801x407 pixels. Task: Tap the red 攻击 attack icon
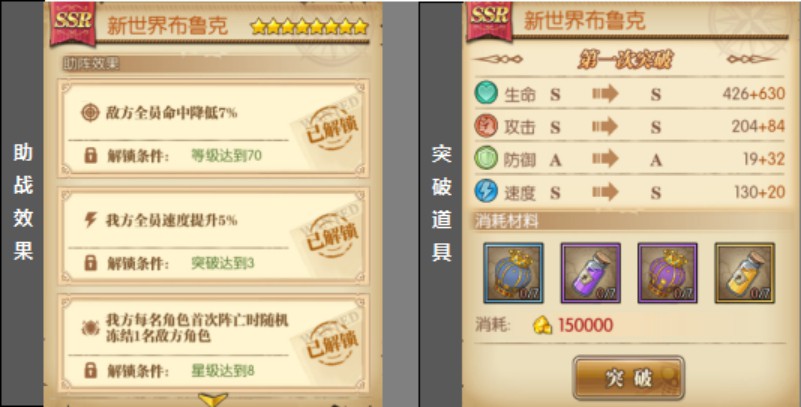(x=486, y=127)
